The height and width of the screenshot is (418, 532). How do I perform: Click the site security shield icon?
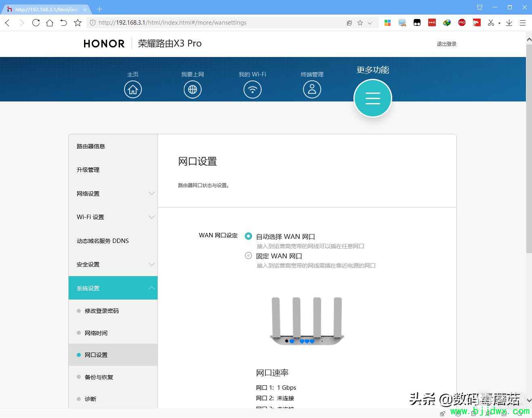93,23
